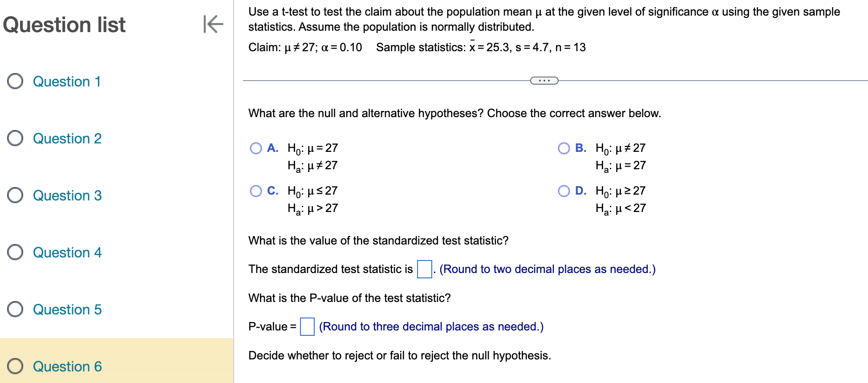Click the standardized test statistic input box
The height and width of the screenshot is (383, 868).
424,269
